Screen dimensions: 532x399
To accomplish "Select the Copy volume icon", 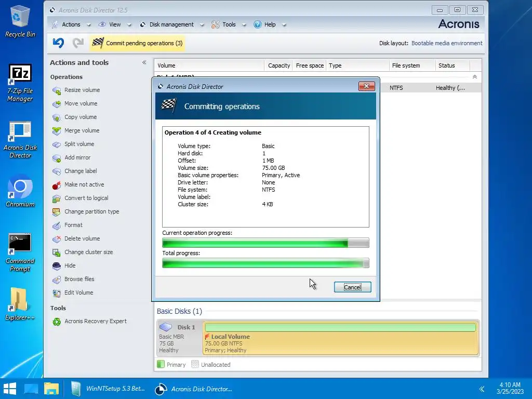I will [57, 117].
